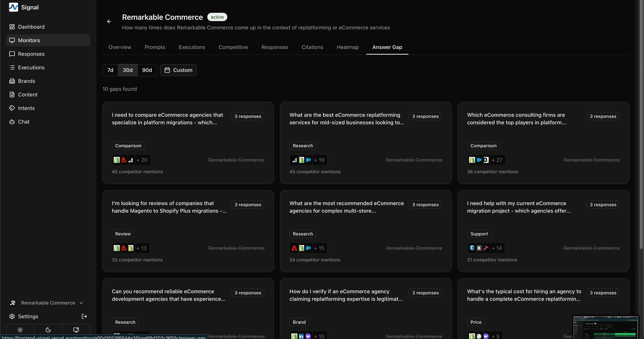Select the 90d time range

click(x=147, y=70)
